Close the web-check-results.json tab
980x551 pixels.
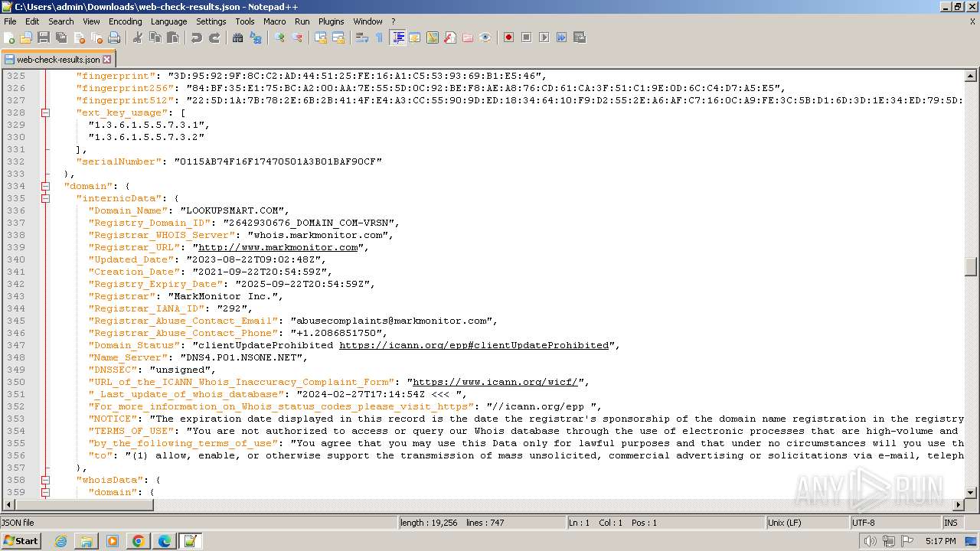tap(106, 59)
